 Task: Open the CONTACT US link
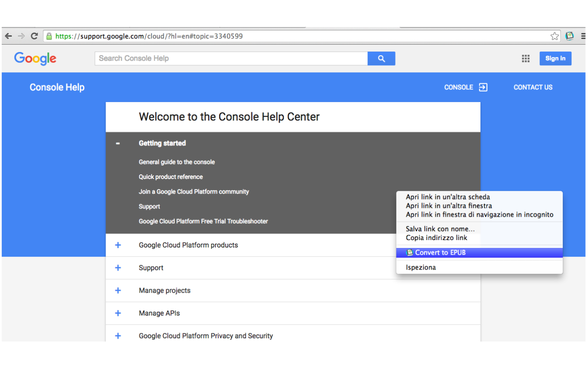533,87
